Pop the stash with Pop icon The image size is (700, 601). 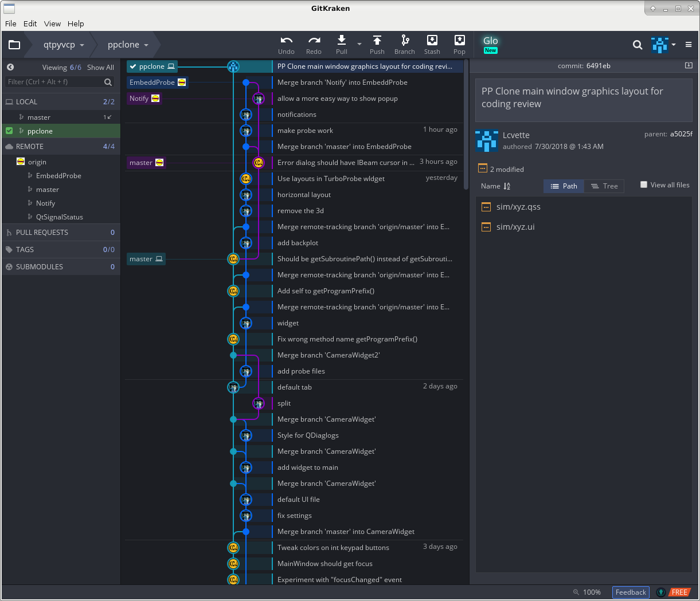click(460, 40)
